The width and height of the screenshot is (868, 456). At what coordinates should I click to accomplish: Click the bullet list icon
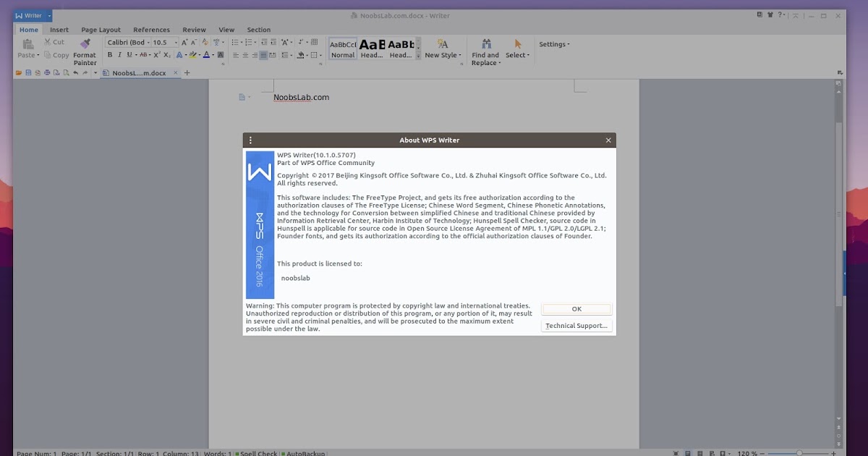tap(235, 43)
